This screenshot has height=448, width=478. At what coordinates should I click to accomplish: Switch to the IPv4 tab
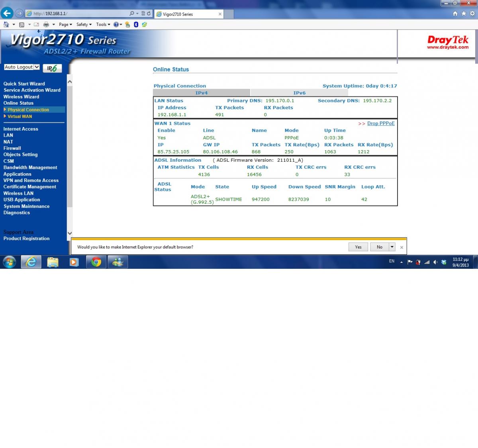202,93
